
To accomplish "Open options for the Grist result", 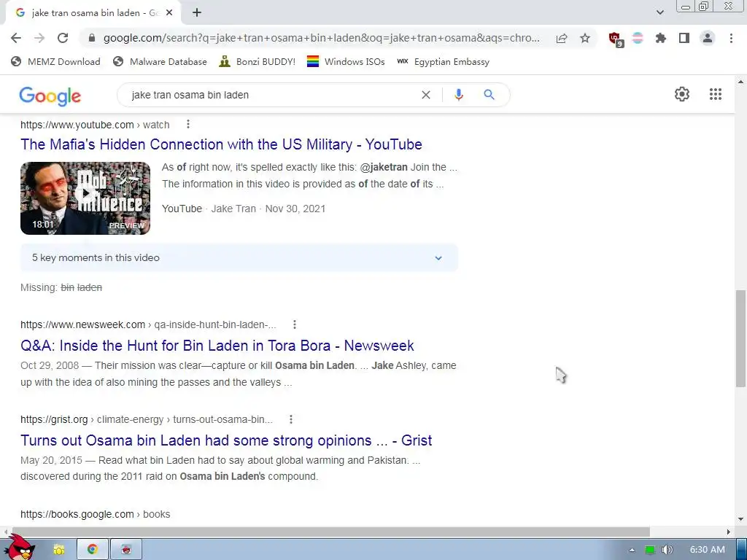I will coord(290,419).
